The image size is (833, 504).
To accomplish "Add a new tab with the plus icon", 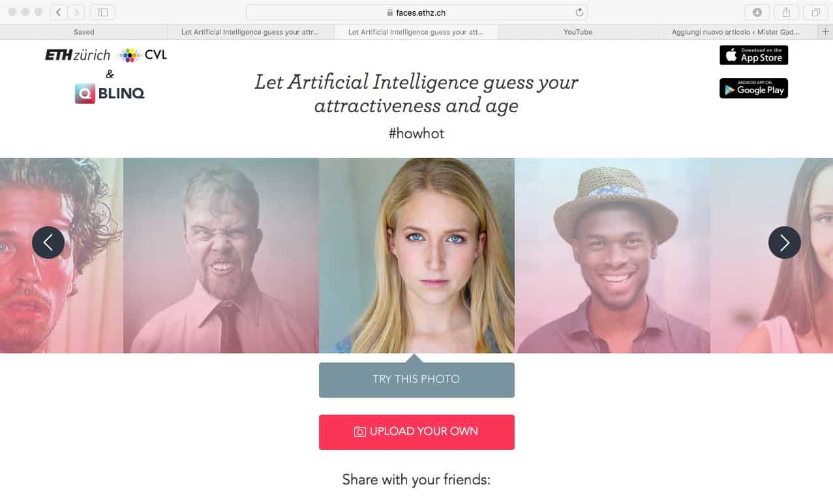I will [826, 32].
